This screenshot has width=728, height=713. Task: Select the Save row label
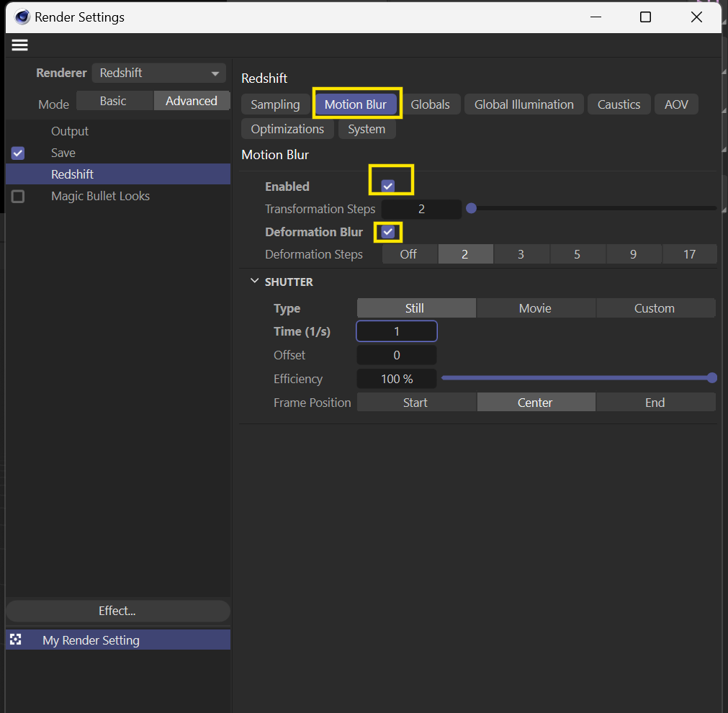(x=63, y=153)
